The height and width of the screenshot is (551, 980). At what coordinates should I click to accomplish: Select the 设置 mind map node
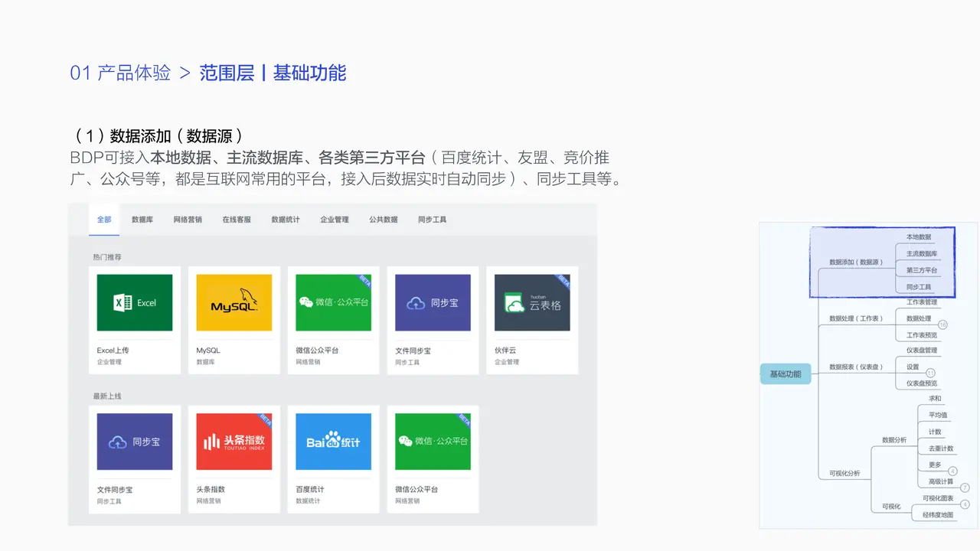coord(913,367)
